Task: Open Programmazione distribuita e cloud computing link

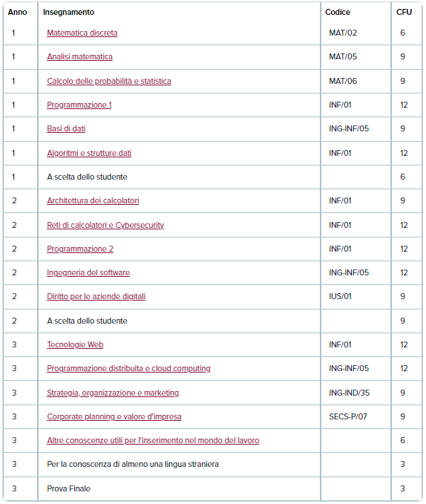Action: 128,369
